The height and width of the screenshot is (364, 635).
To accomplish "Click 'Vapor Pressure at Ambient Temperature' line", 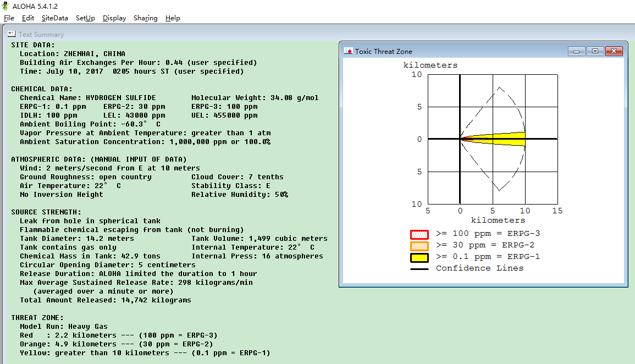I will (145, 133).
